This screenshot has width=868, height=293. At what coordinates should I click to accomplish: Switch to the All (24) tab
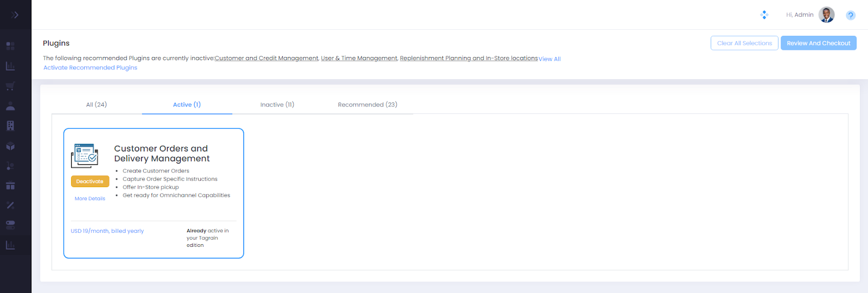[x=97, y=105]
